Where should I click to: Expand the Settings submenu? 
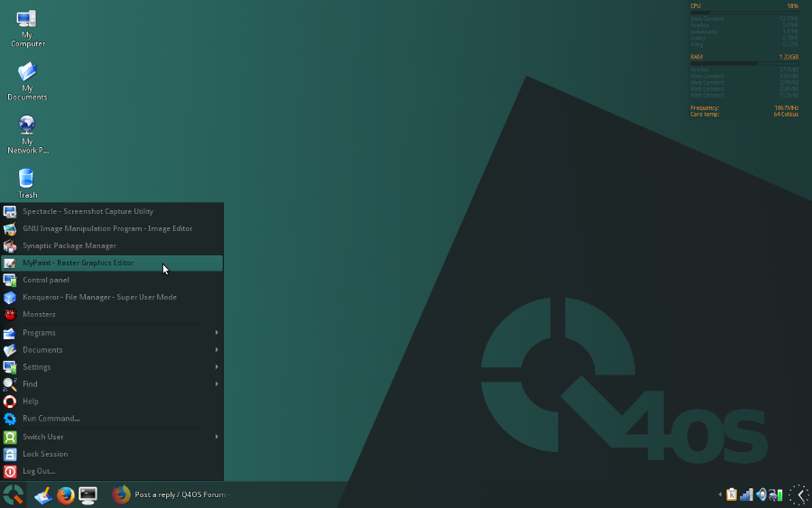(111, 367)
